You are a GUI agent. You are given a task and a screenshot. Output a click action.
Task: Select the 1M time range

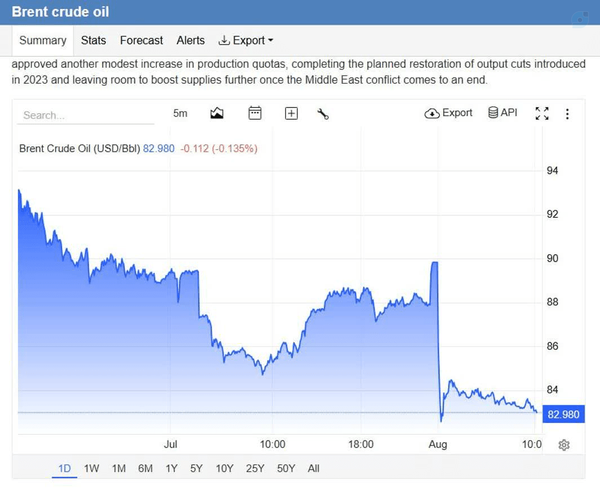click(119, 468)
